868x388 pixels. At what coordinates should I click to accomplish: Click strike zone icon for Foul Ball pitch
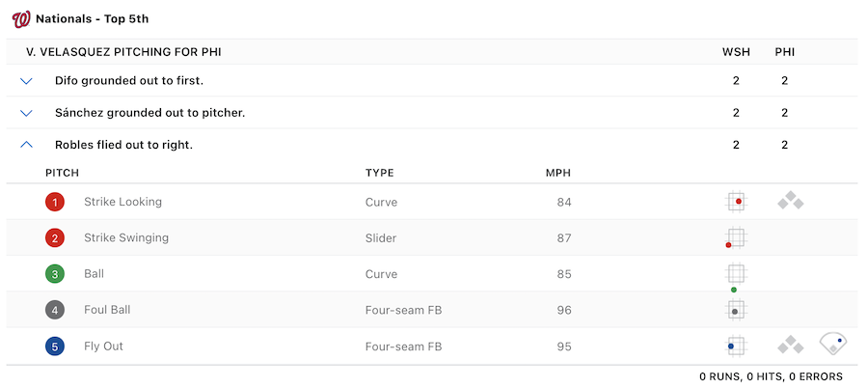(737, 310)
